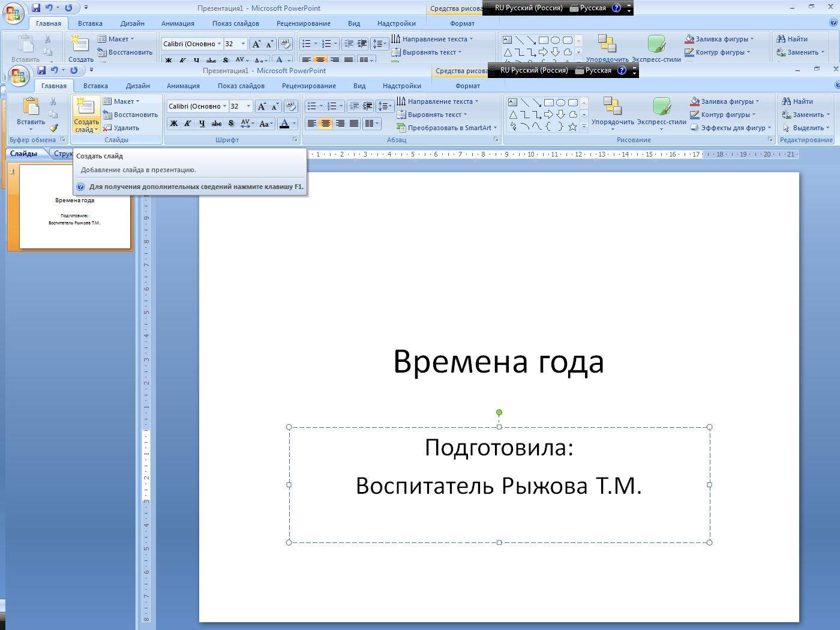The image size is (840, 630).
Task: Open Анимация tab in the front window
Action: click(183, 86)
